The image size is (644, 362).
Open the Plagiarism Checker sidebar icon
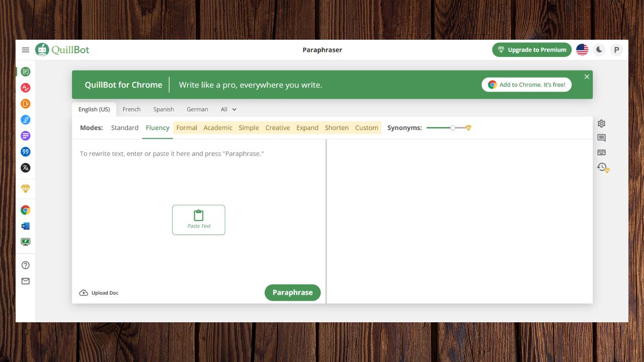click(x=26, y=104)
